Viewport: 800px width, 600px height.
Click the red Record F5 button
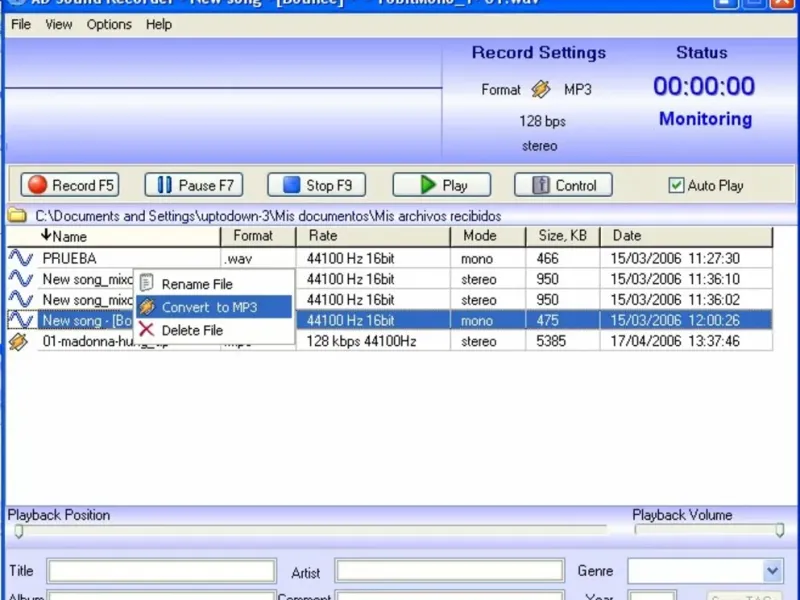[x=69, y=185]
